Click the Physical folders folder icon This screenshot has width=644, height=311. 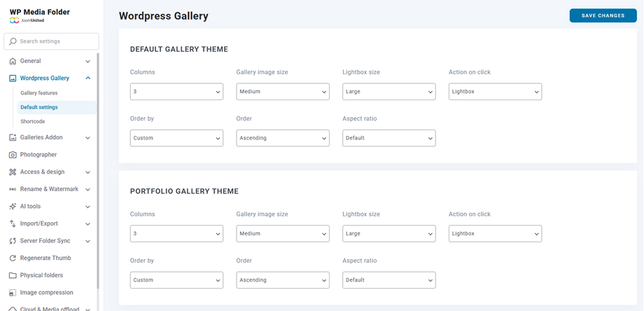coord(13,275)
